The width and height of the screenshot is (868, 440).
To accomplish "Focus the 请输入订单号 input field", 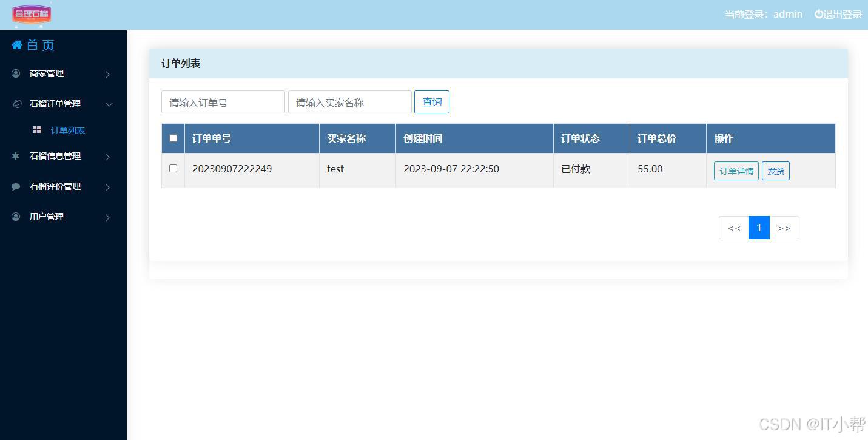I will point(223,102).
